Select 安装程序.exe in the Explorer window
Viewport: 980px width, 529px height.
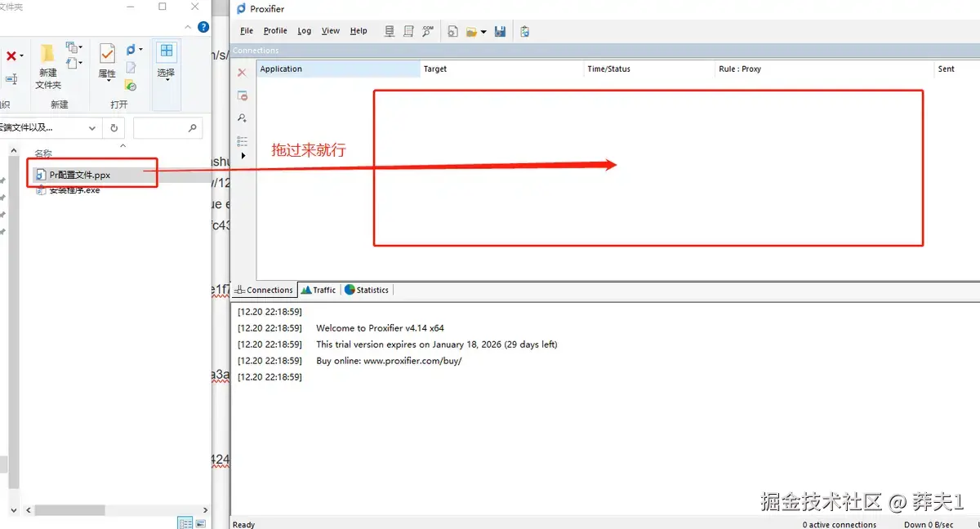coord(74,190)
